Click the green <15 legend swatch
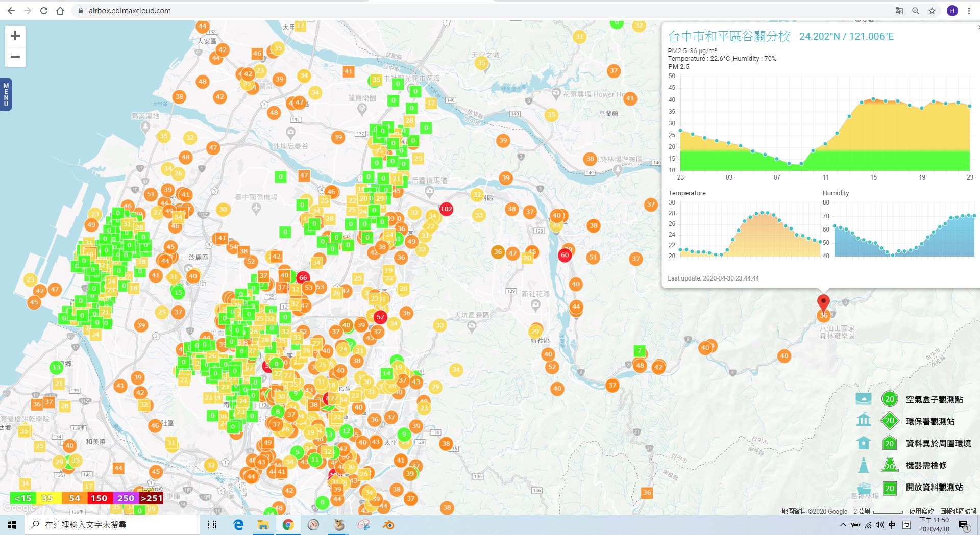This screenshot has height=535, width=980. tap(23, 498)
